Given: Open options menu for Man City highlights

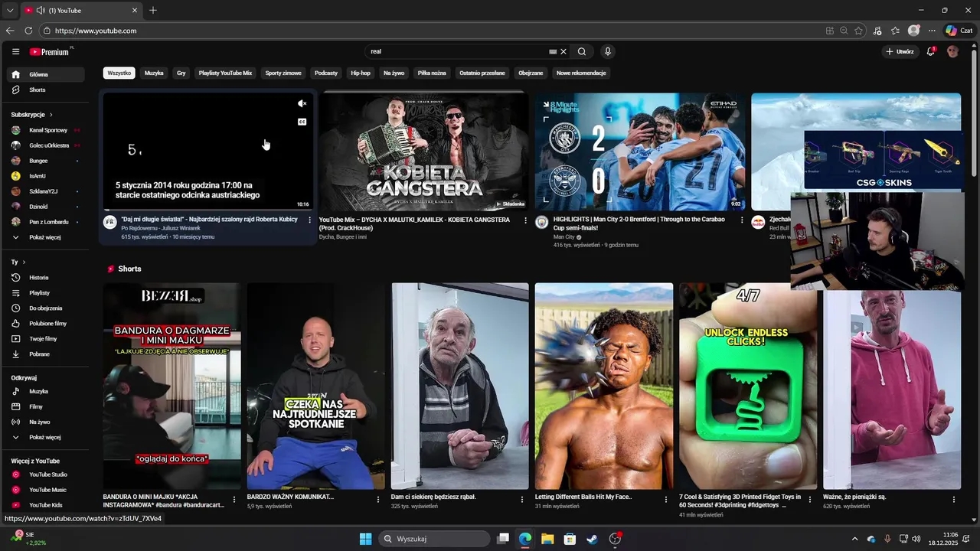Looking at the screenshot, I should 741,220.
